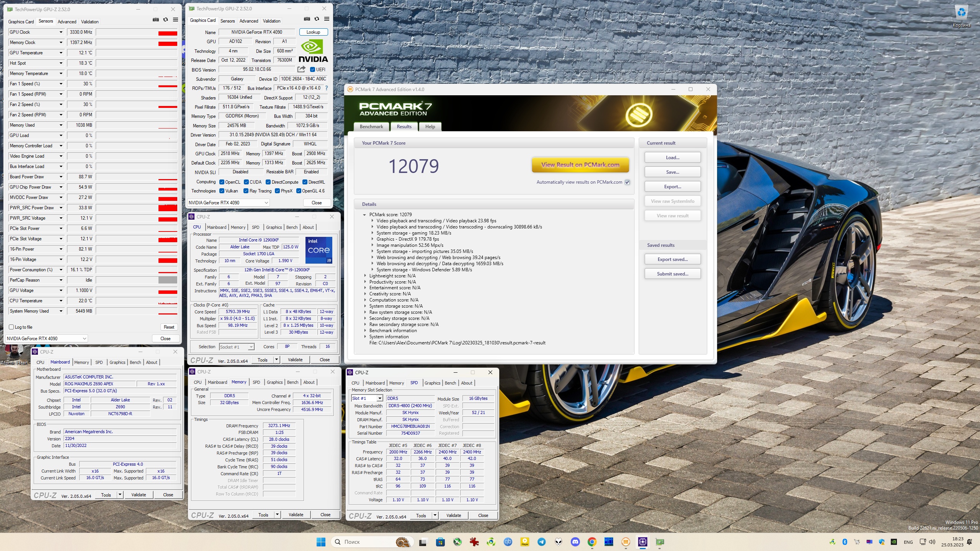Toggle the Vulkan checkbox
The image size is (980, 551).
pos(222,191)
